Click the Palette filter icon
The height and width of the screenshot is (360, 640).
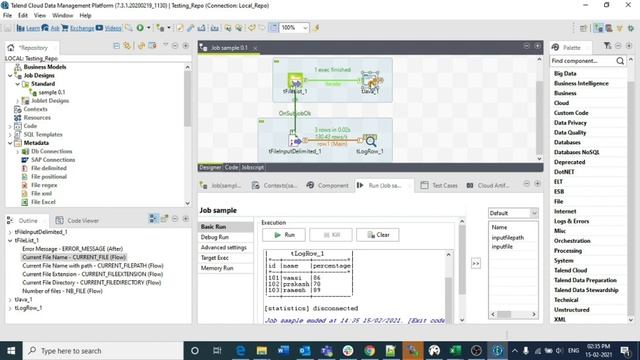click(607, 46)
